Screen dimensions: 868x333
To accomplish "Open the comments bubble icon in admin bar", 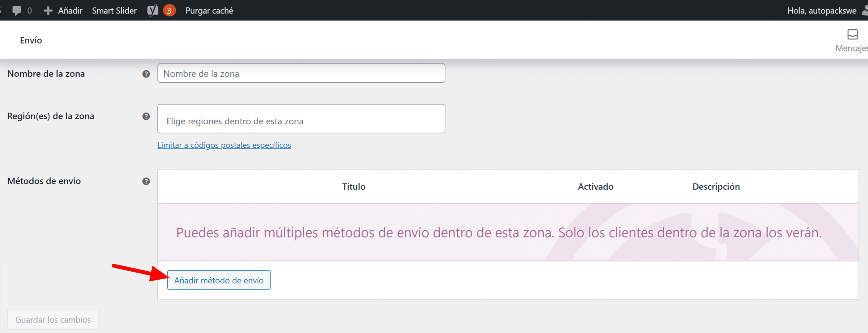I will point(16,10).
